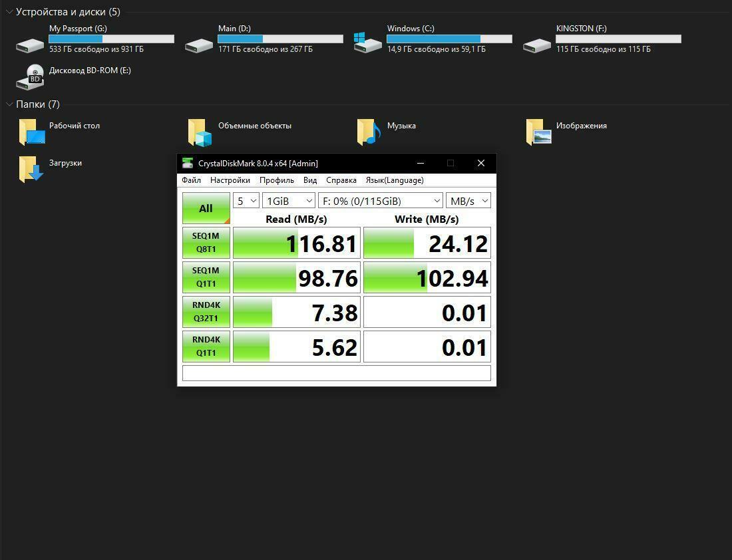The image size is (732, 560).
Task: Open the Объемные объекты folder icon
Action: tap(200, 132)
